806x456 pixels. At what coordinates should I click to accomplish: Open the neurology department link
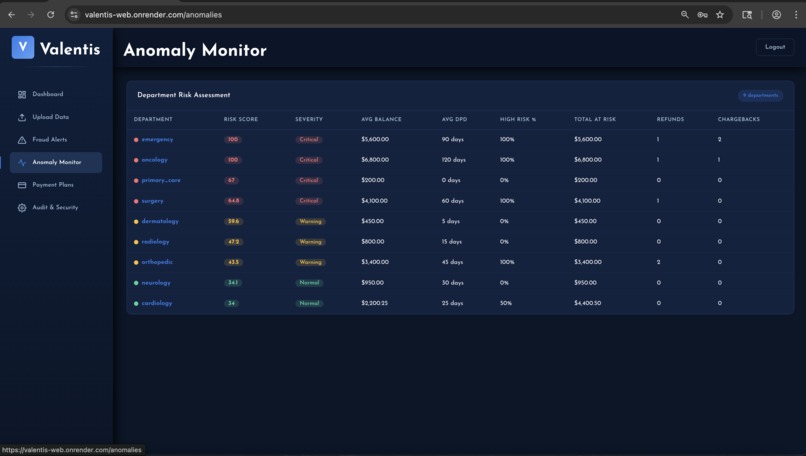coord(156,283)
